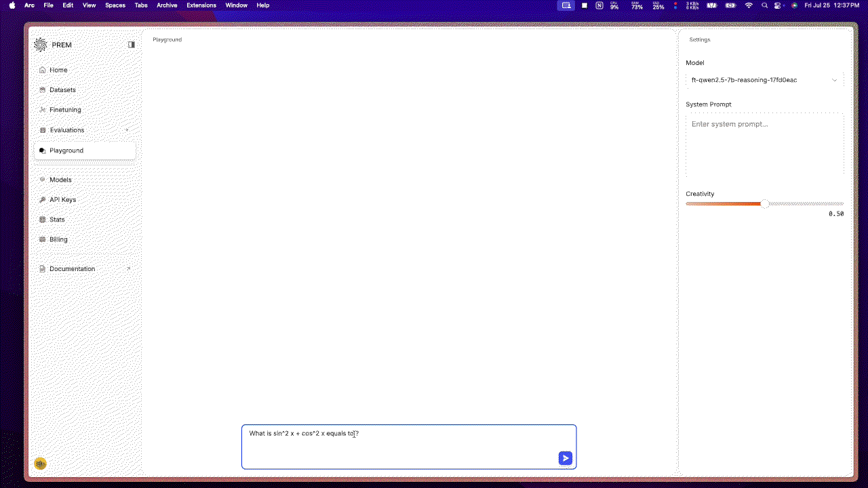Open the Help menu

263,5
